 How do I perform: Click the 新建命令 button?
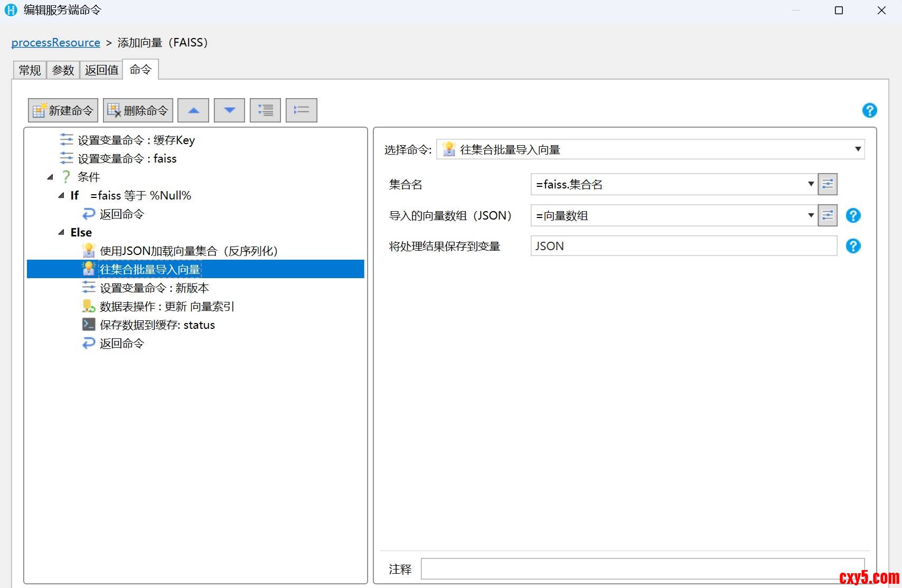(63, 110)
